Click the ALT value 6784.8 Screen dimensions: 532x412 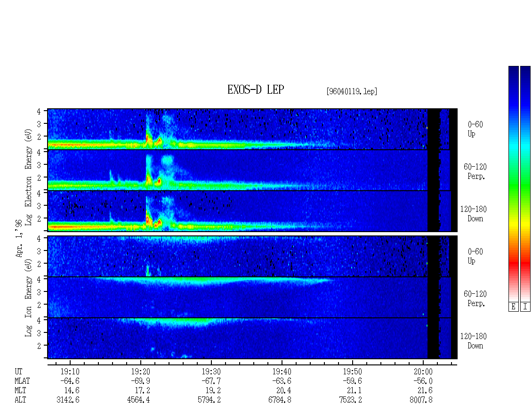pos(280,400)
